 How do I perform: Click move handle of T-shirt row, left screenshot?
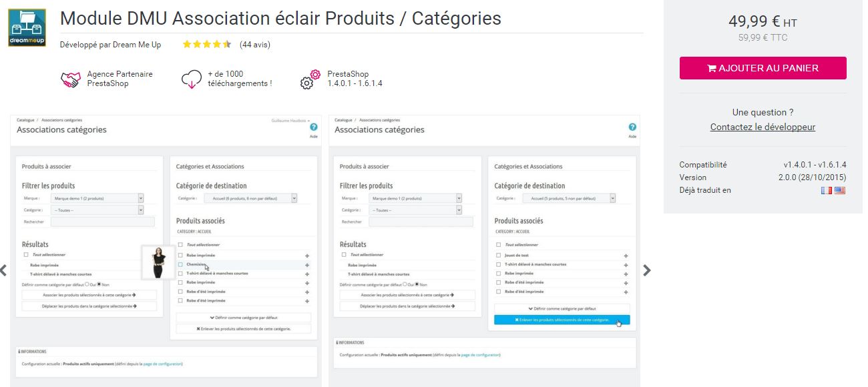click(x=307, y=274)
